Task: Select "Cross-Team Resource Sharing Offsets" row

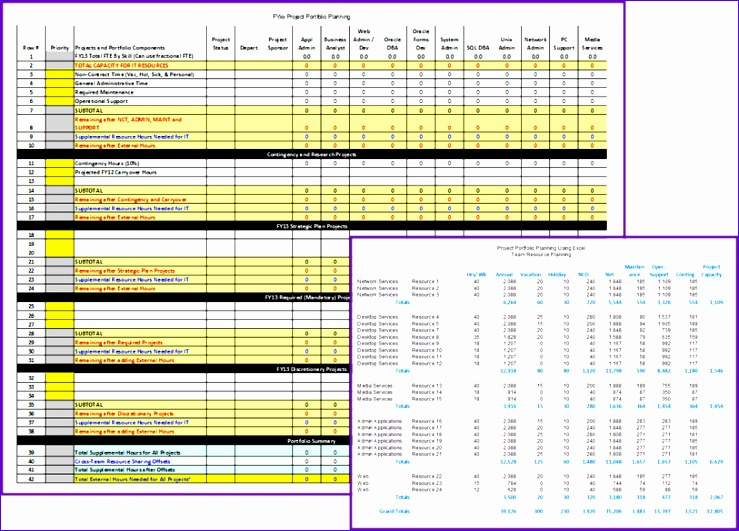Action: point(123,461)
